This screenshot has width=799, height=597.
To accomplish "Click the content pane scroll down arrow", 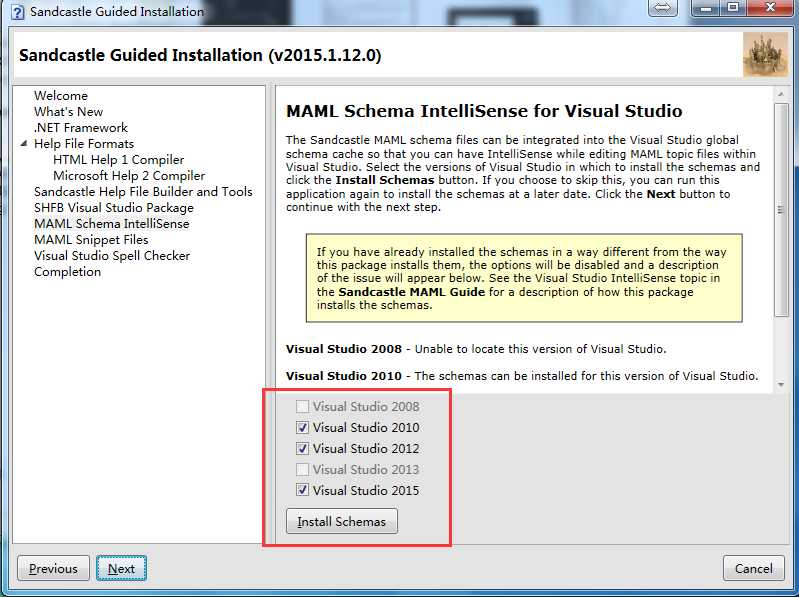I will click(x=781, y=385).
